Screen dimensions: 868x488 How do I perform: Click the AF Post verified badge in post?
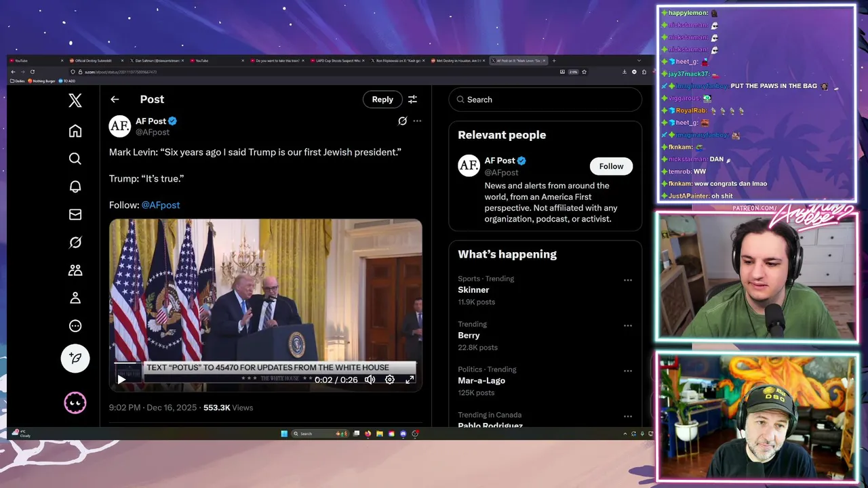(x=173, y=121)
